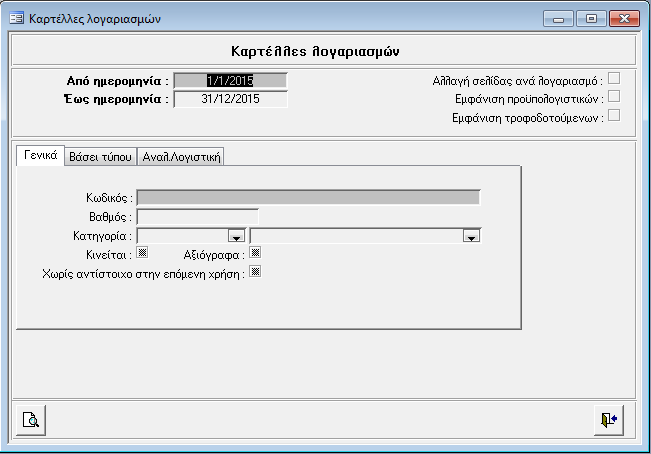Switch to the Βάσει τύπου tab

point(99,156)
